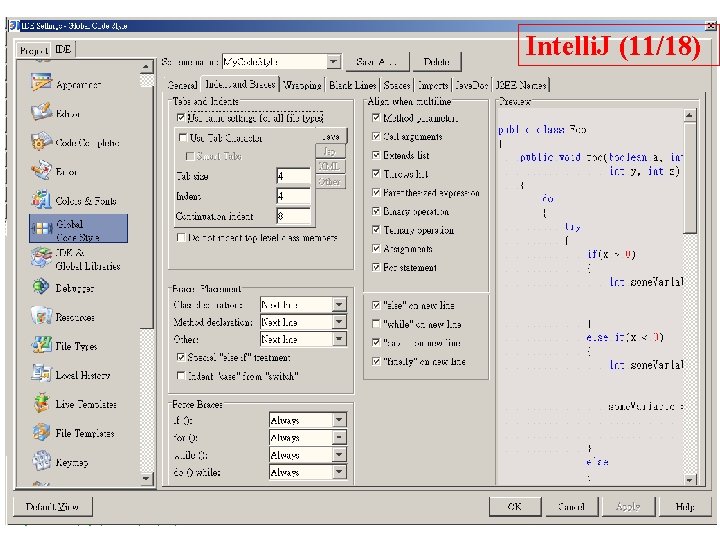Open the Colors & Fonts icon
Screen dimensions: 720x540
pos(41,199)
